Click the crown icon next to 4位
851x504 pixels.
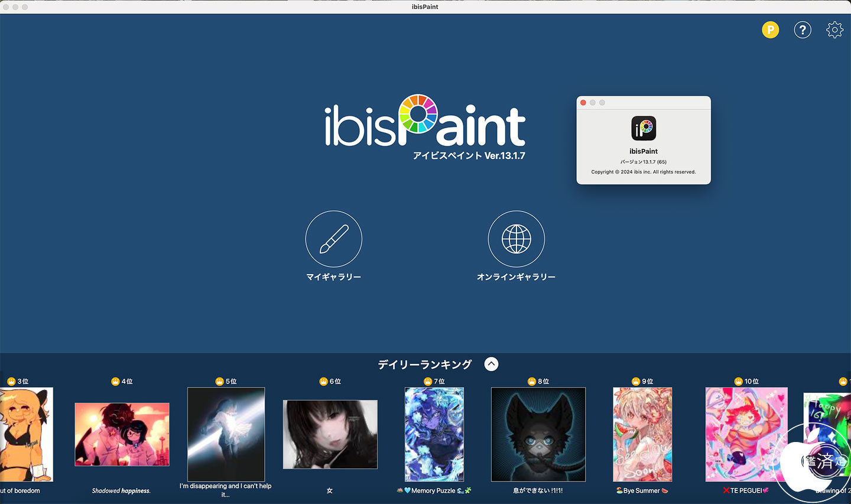(x=115, y=382)
